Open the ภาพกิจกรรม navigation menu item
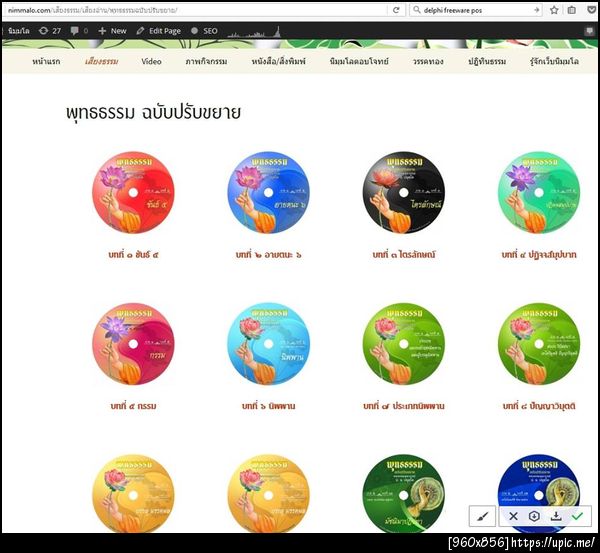The image size is (600, 553). [206, 61]
